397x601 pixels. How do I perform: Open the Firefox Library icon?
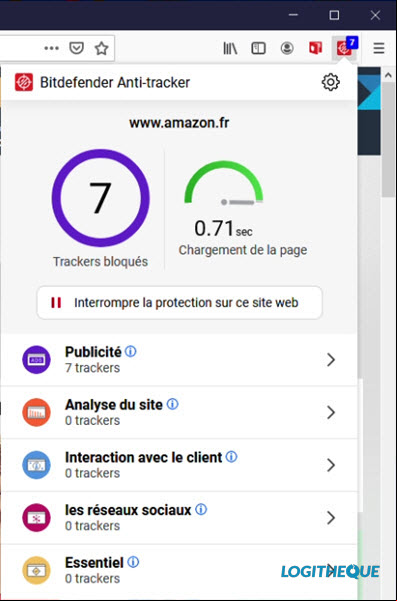pos(230,48)
